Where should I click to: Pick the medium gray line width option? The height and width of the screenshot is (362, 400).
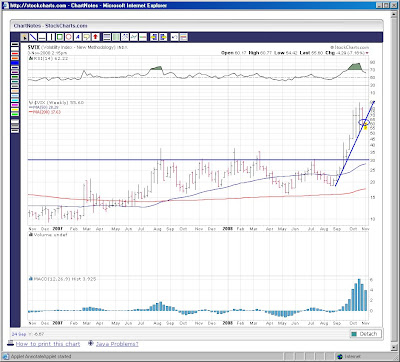15,126
